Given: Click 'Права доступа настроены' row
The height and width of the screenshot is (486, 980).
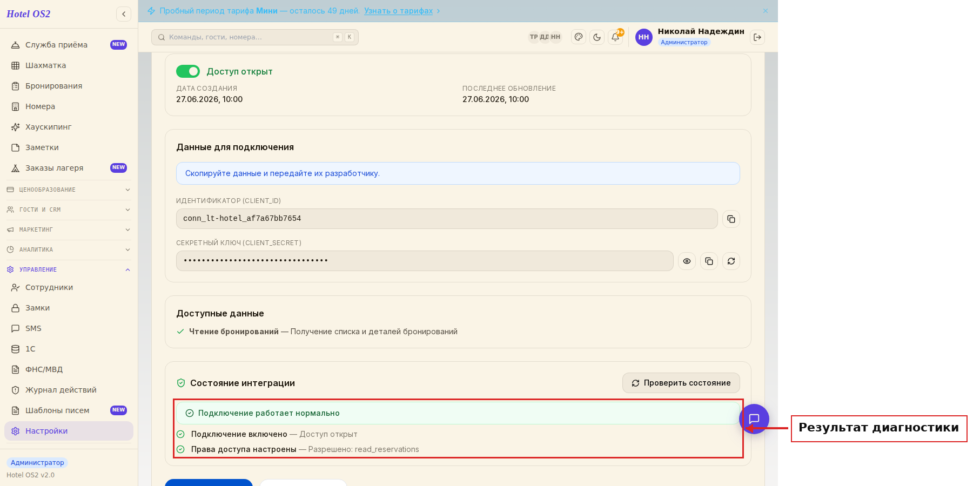Looking at the screenshot, I should tap(298, 449).
